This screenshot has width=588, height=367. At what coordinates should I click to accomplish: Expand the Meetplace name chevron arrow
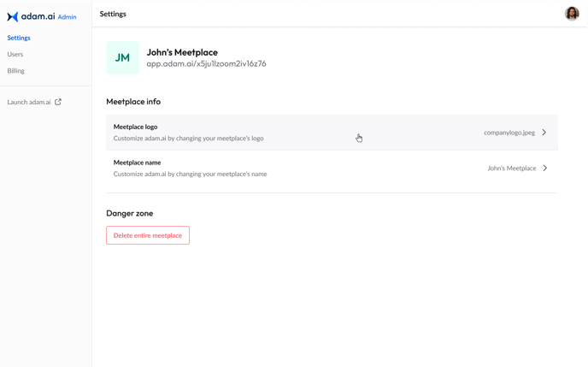coord(545,169)
